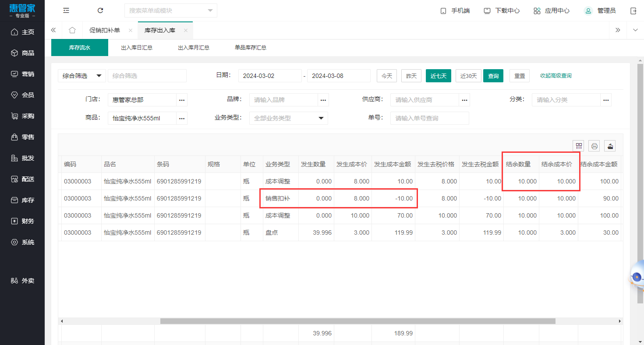Screen dimensions: 644x345
Task: Click the 查询 button
Action: [x=493, y=76]
